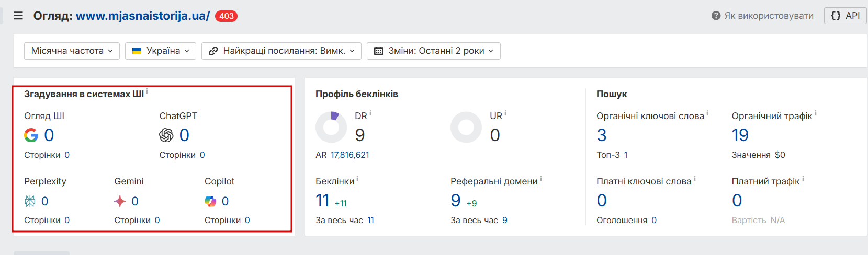
Task: Click the Беклінки value 11
Action: 322,201
